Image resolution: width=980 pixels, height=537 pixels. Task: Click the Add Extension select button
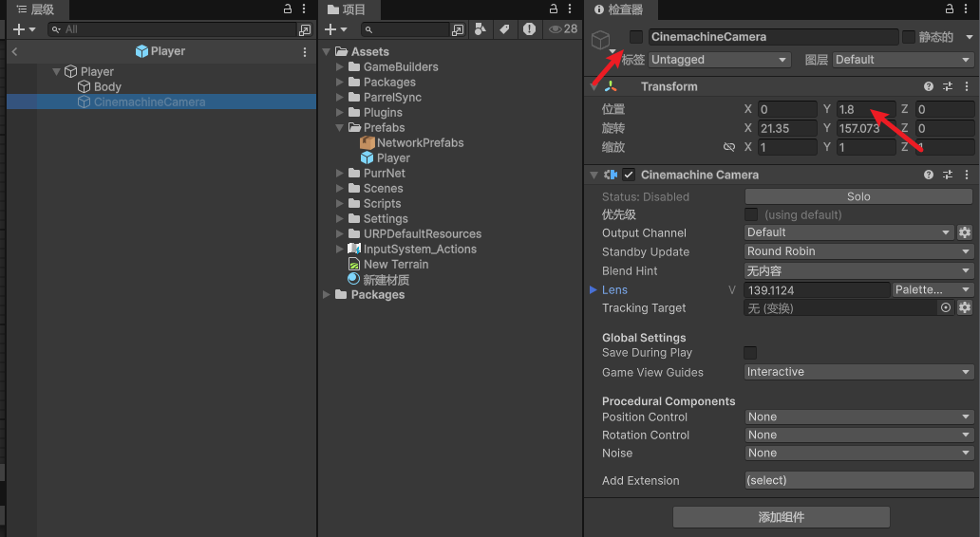(859, 481)
